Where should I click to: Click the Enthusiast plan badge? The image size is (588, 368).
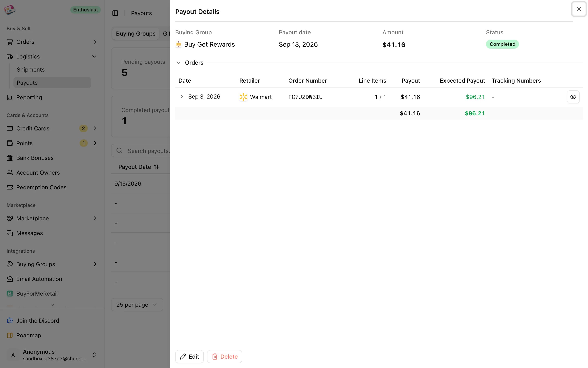tap(86, 10)
